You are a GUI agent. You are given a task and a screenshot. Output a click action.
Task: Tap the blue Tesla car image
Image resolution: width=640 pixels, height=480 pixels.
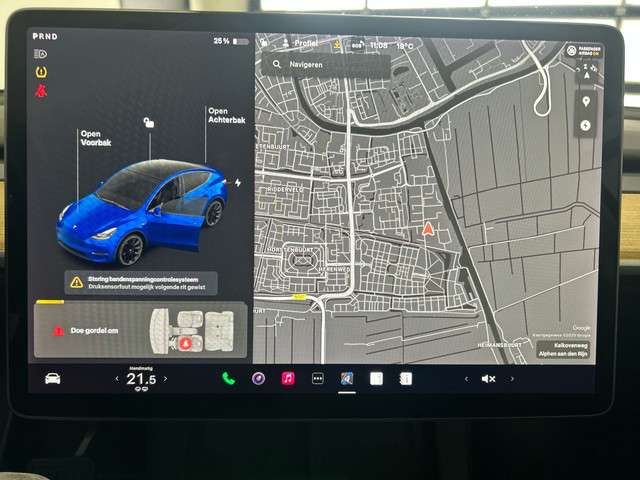(x=141, y=212)
